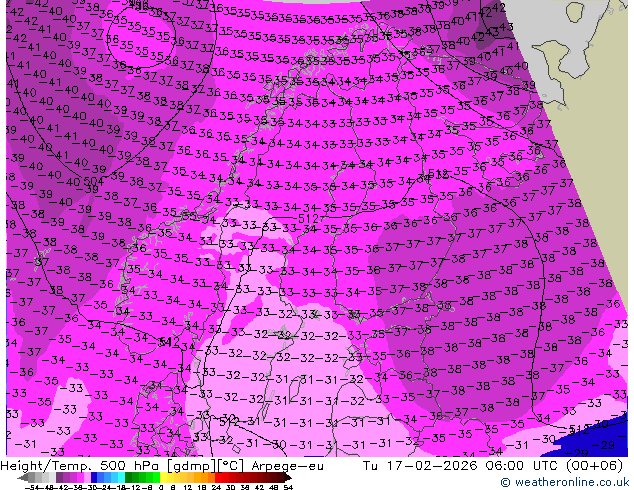Image resolution: width=634 pixels, height=490 pixels.
Task: Select the bright yellow swatch in color legend
Action: [163, 478]
